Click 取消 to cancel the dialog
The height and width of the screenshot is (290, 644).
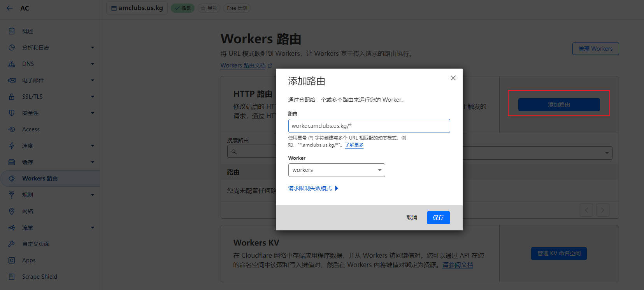412,217
